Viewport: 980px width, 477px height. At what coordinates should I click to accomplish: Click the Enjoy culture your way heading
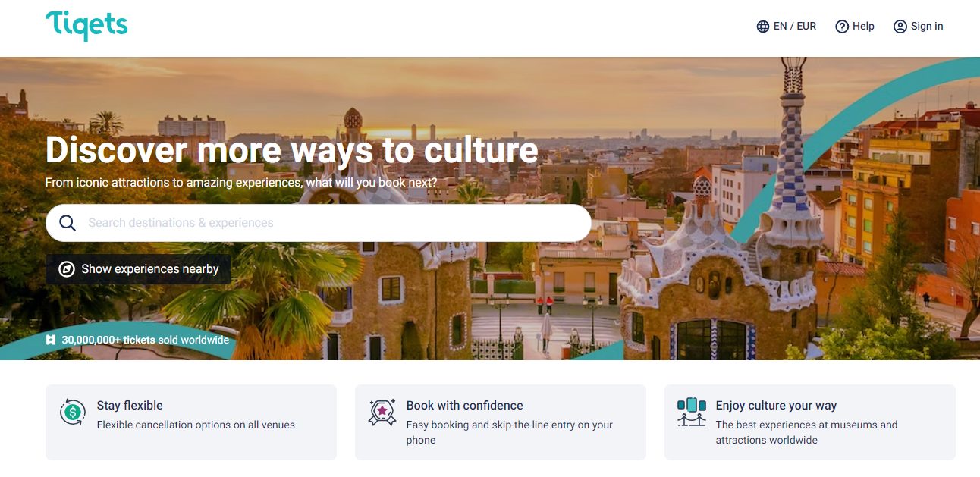(x=777, y=406)
